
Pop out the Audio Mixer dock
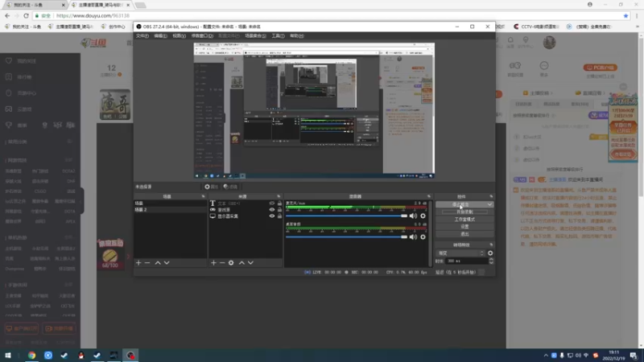[x=429, y=196]
